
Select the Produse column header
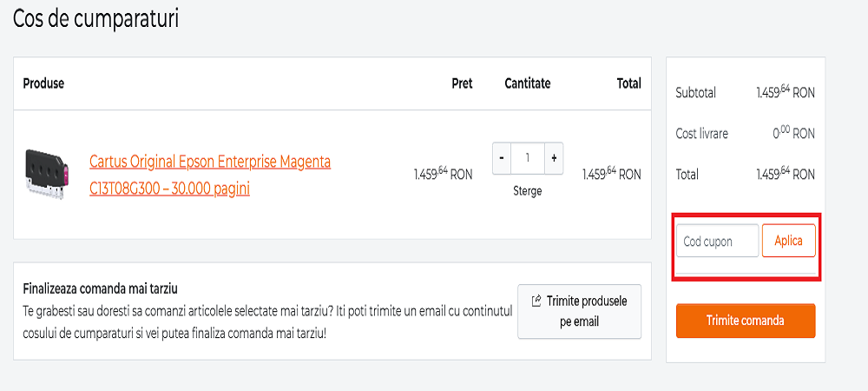coord(43,83)
